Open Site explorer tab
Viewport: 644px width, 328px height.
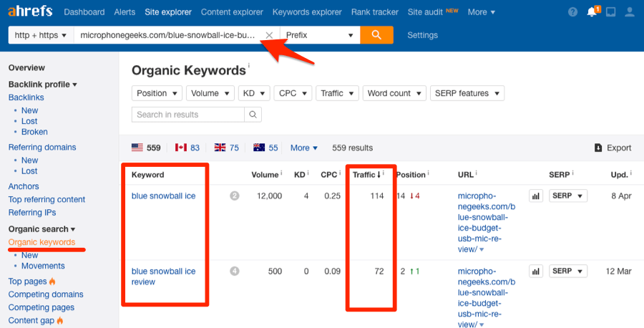coord(168,12)
